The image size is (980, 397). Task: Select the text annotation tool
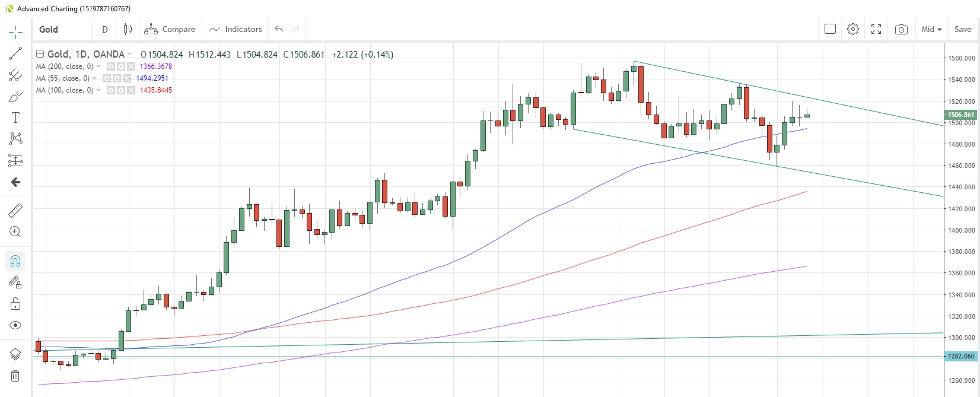click(x=15, y=117)
